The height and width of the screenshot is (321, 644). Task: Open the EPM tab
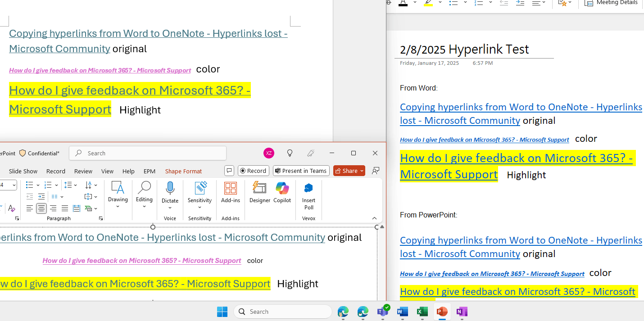coord(150,171)
